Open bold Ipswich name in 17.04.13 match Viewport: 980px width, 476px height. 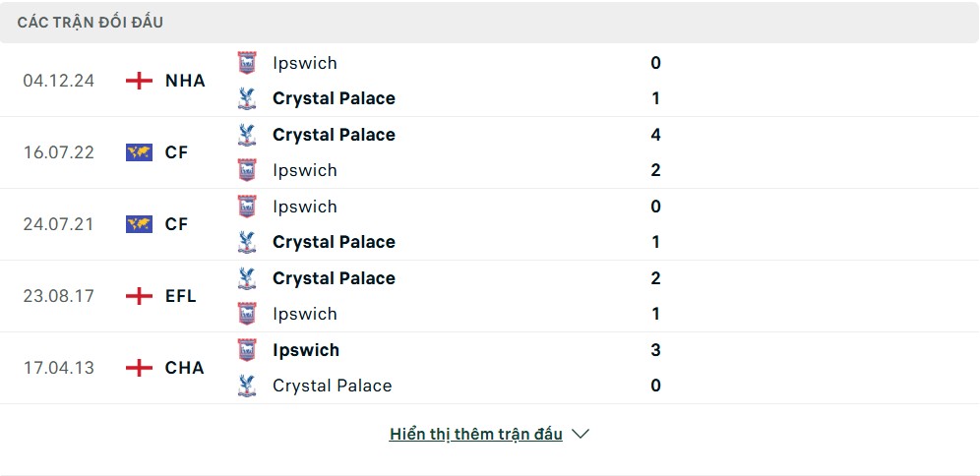(x=306, y=350)
